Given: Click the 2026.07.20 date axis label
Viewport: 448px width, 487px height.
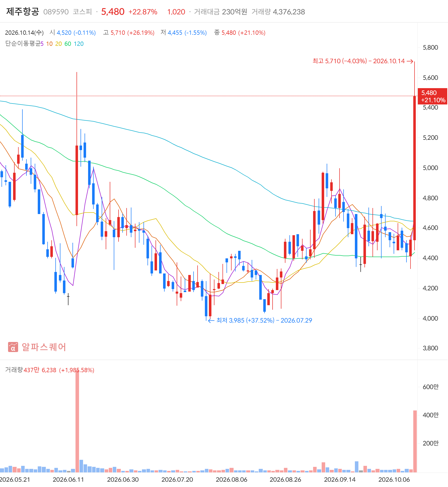Looking at the screenshot, I should coord(177,480).
